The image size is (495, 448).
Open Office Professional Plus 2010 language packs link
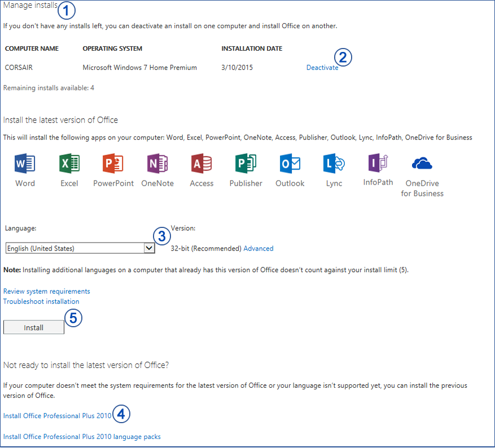pyautogui.click(x=82, y=437)
